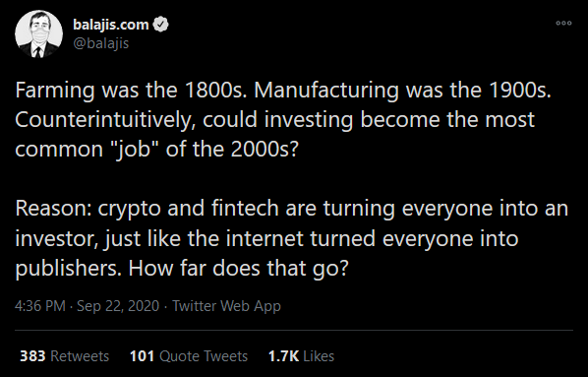Click "How far does that go?" sentence

click(239, 269)
